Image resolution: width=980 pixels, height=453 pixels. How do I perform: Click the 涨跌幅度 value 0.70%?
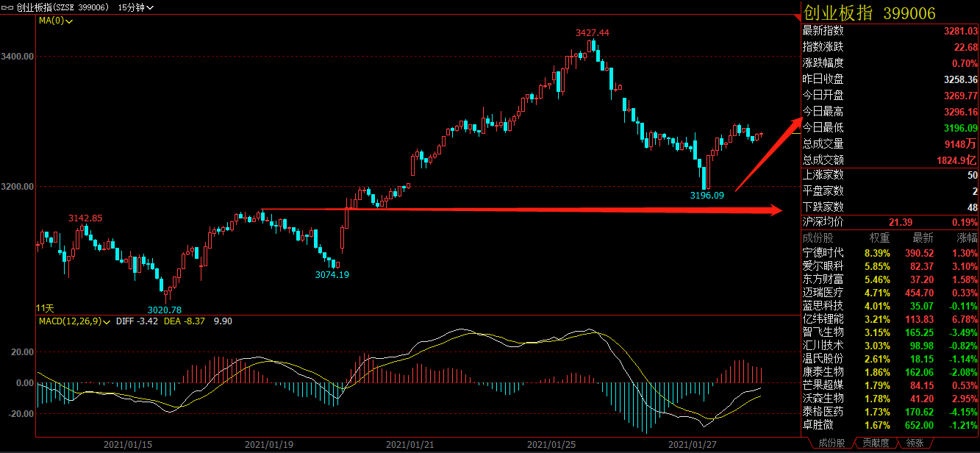pos(965,63)
